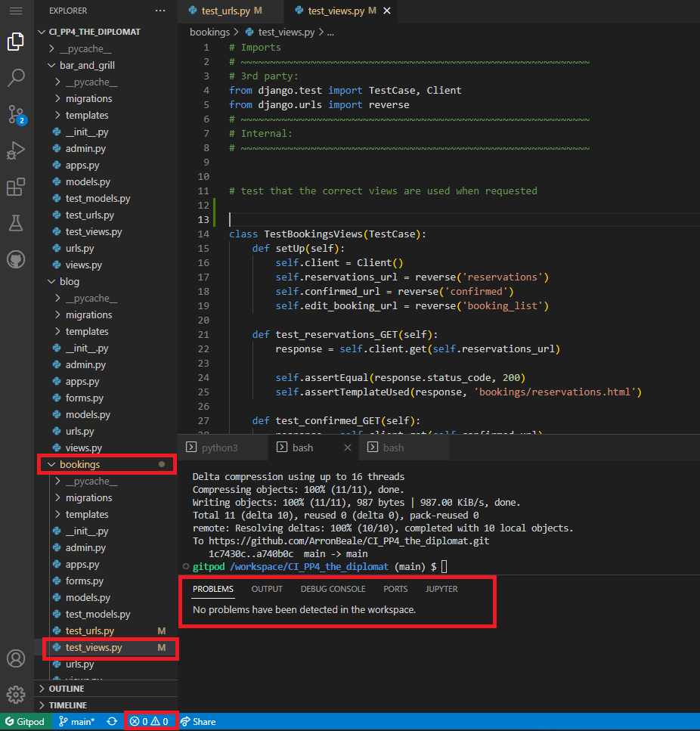Open the Manage settings gear

16,695
